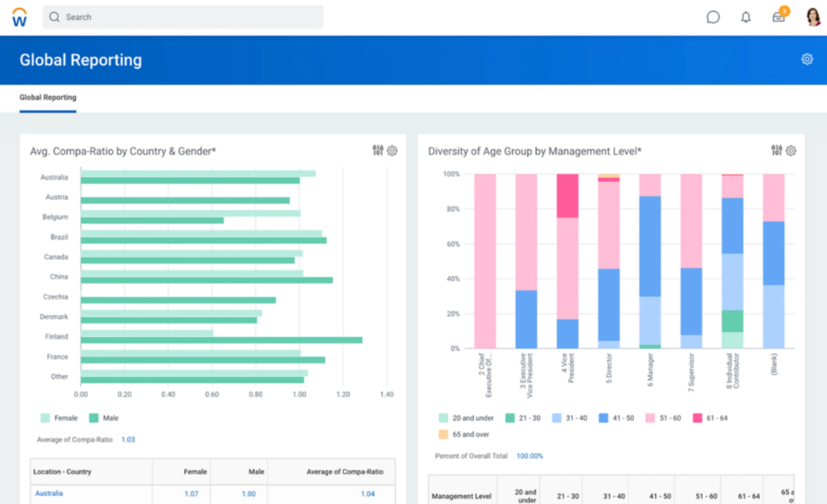
Task: Click the 1.03 Average of Compa-Ratio value
Action: (x=128, y=439)
